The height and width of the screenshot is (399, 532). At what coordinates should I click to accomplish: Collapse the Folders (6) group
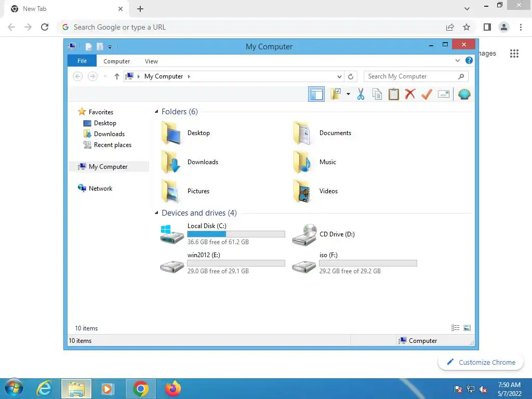[x=156, y=111]
